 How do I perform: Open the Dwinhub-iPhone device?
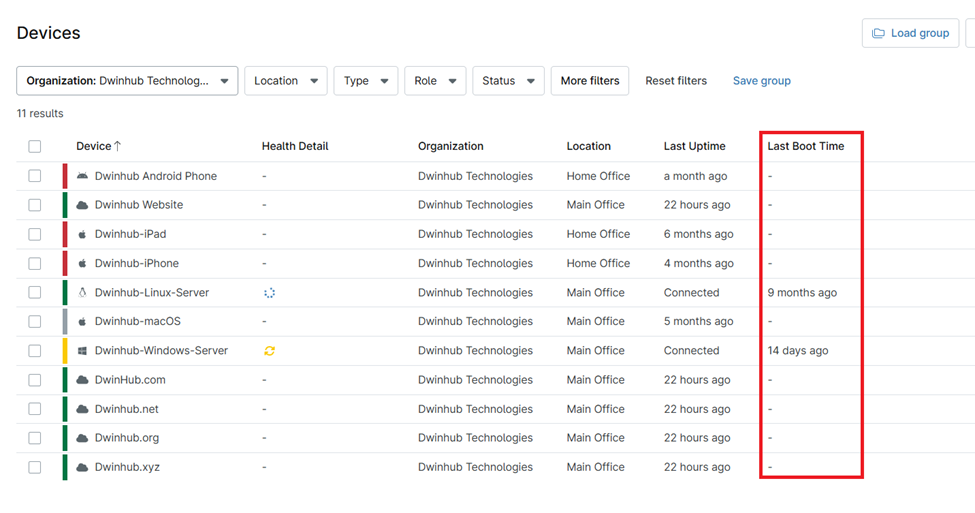tap(137, 264)
